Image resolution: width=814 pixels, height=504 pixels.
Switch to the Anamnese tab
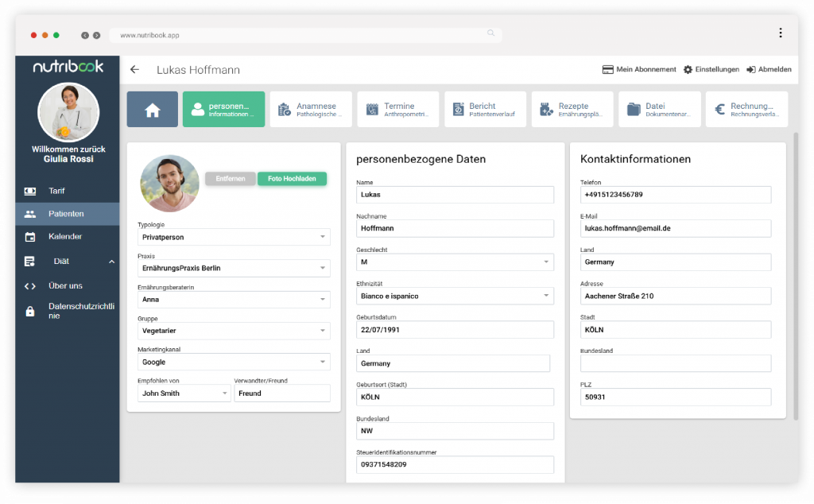(310, 110)
